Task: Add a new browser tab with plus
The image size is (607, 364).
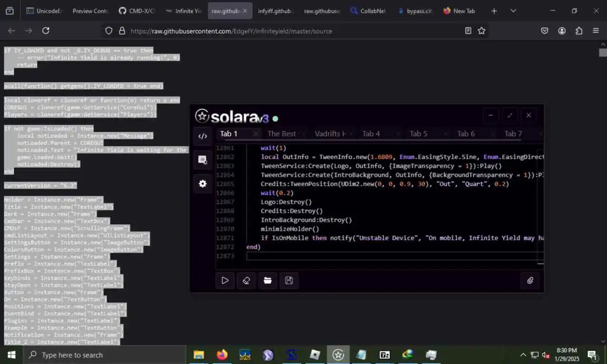Action: click(494, 11)
